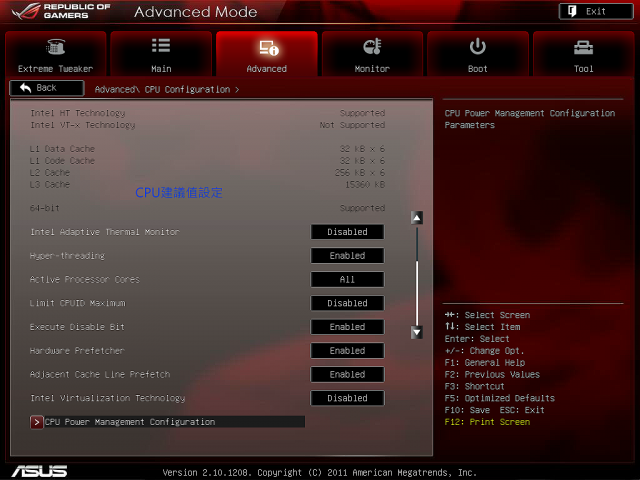640x480 pixels.
Task: Click the Boot tab power icon
Action: [x=477, y=46]
